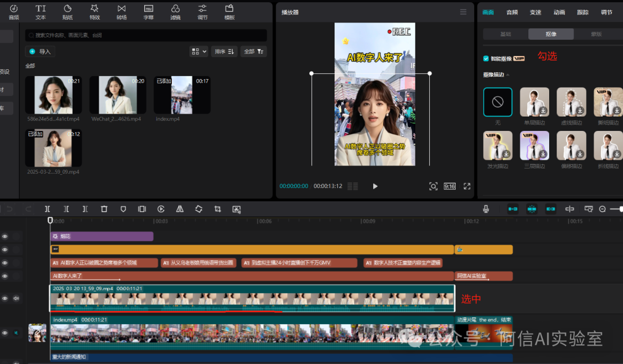
Task: Switch to the 变速 speed tab
Action: pyautogui.click(x=535, y=12)
